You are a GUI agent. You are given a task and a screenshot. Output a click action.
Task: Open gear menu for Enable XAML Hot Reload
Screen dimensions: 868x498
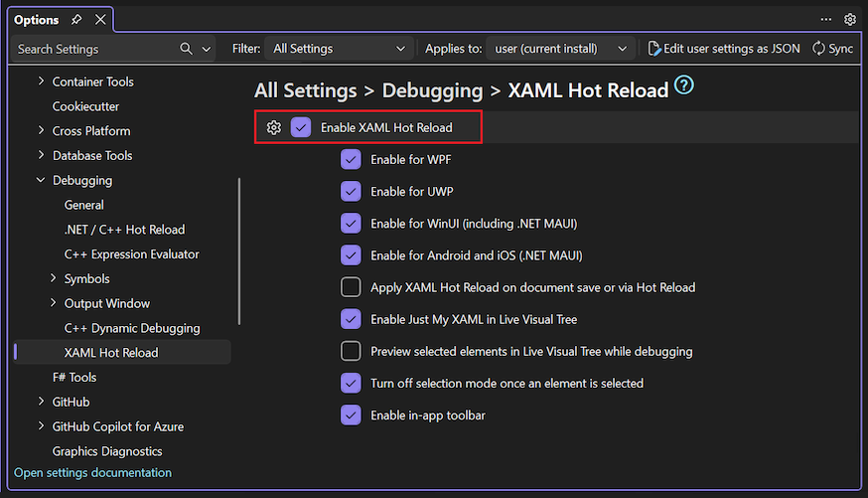[273, 127]
